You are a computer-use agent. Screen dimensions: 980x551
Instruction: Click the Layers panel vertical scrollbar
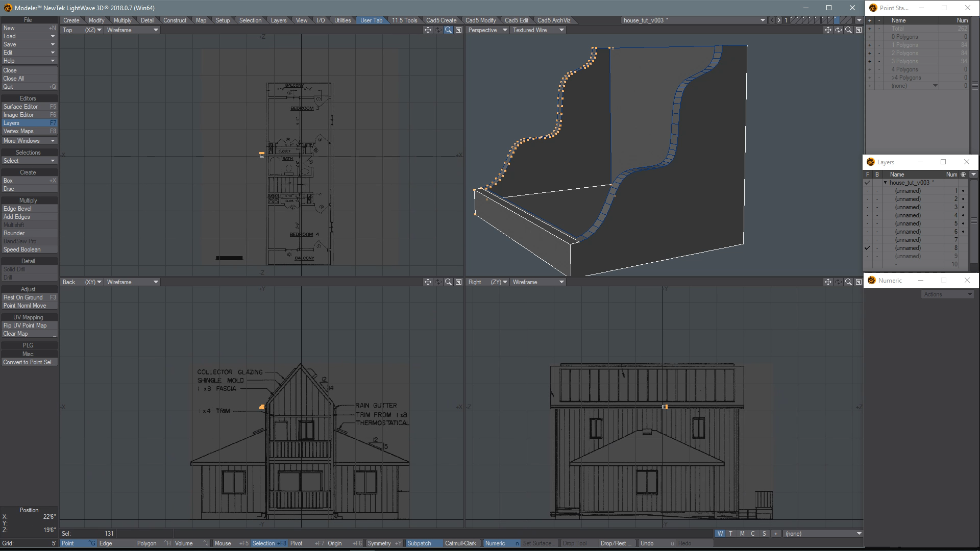coord(974,222)
